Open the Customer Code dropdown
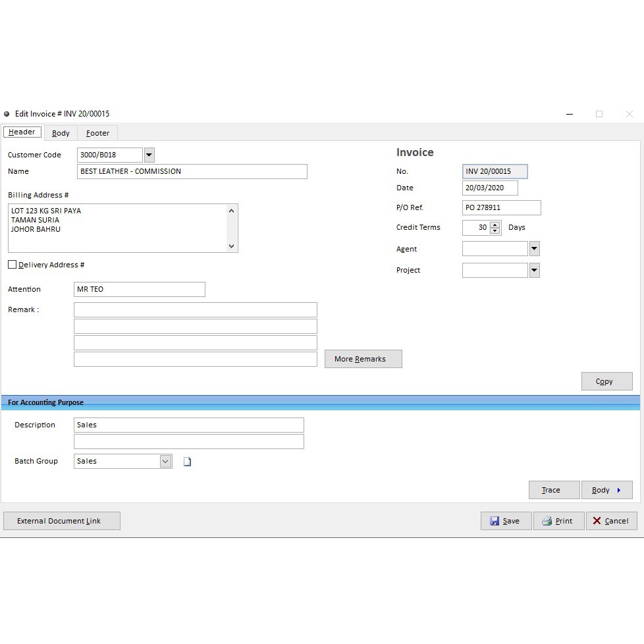The image size is (644, 644). pyautogui.click(x=149, y=155)
